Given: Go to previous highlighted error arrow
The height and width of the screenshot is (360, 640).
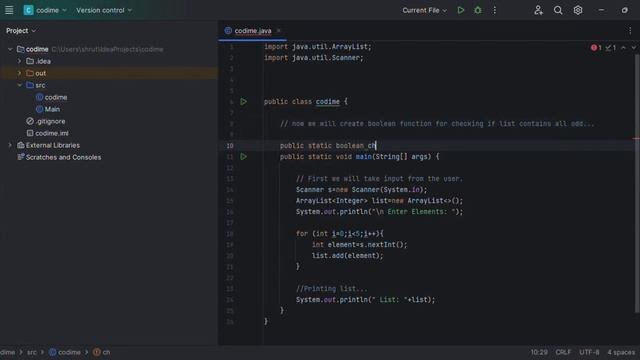Looking at the screenshot, I should (623, 48).
